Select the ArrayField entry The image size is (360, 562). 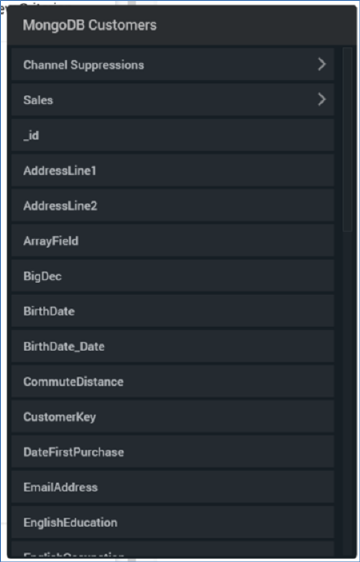pos(173,240)
